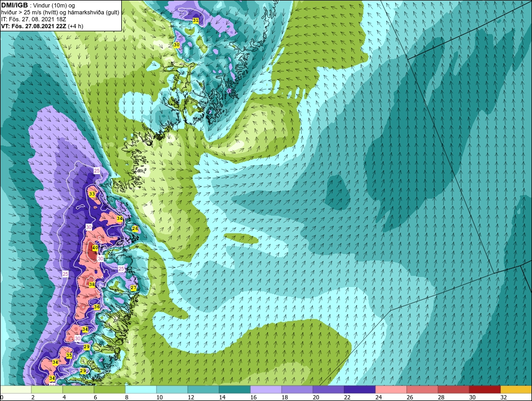Click the yellow 30 gust label
Screen dimensions: 532x401
click(x=177, y=45)
